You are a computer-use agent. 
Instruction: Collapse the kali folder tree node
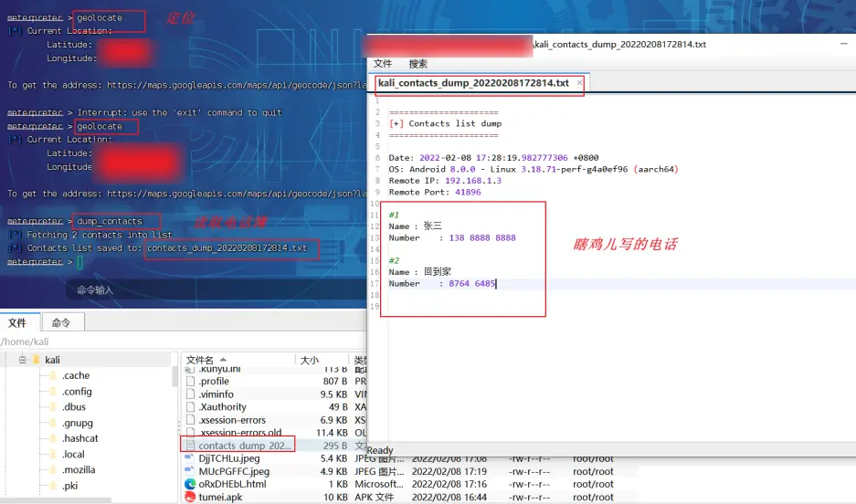23,360
